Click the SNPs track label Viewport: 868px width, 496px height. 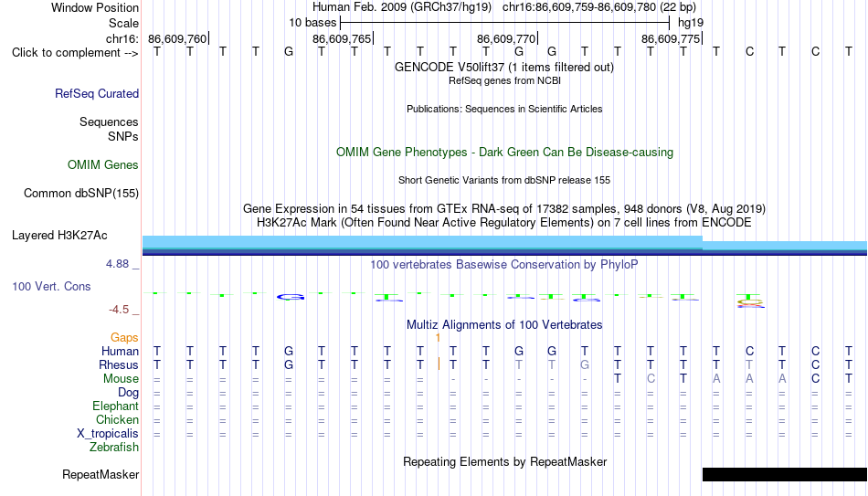[123, 136]
